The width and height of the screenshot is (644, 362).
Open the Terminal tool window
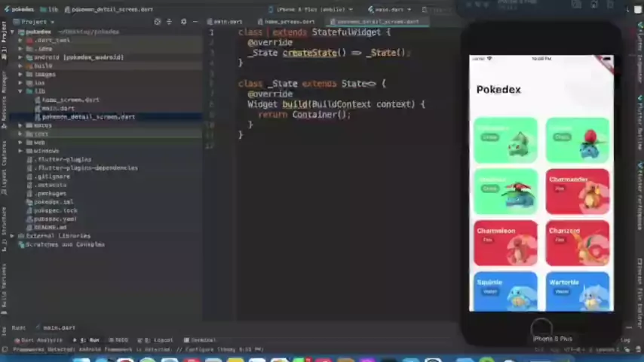coord(200,340)
